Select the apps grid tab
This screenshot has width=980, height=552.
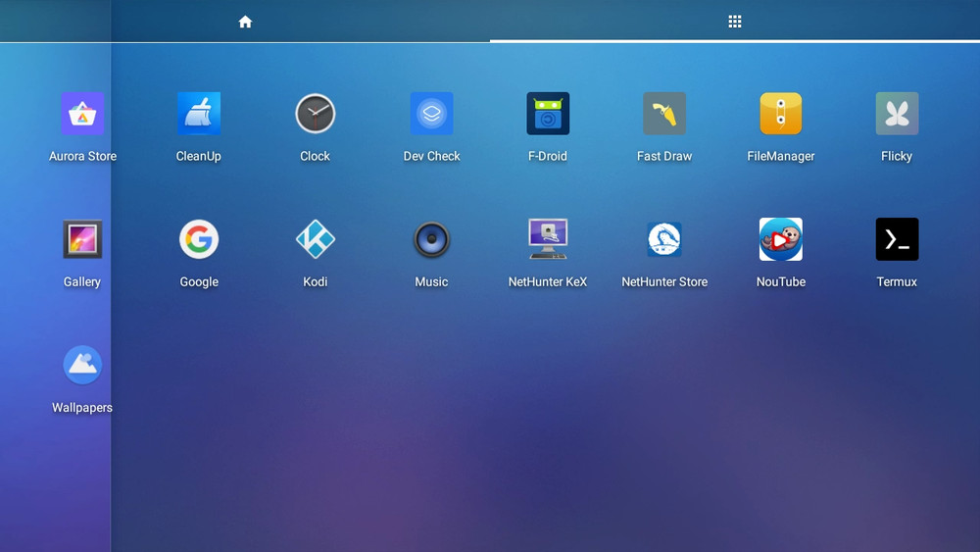coord(735,22)
